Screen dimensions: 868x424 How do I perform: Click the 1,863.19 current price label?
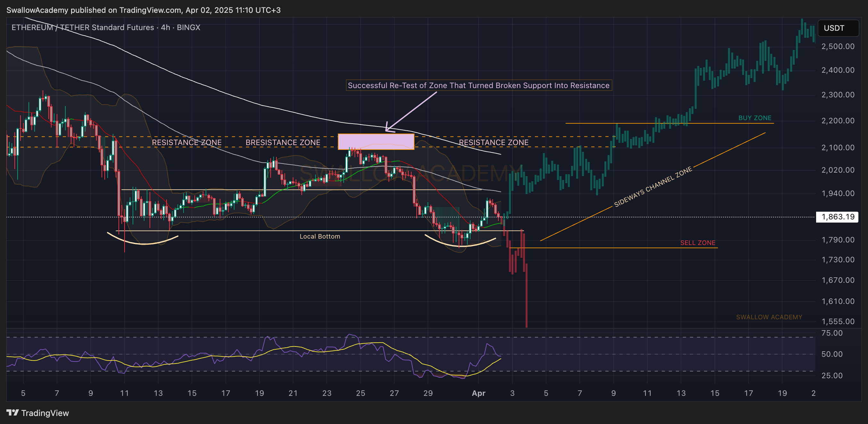pyautogui.click(x=838, y=217)
